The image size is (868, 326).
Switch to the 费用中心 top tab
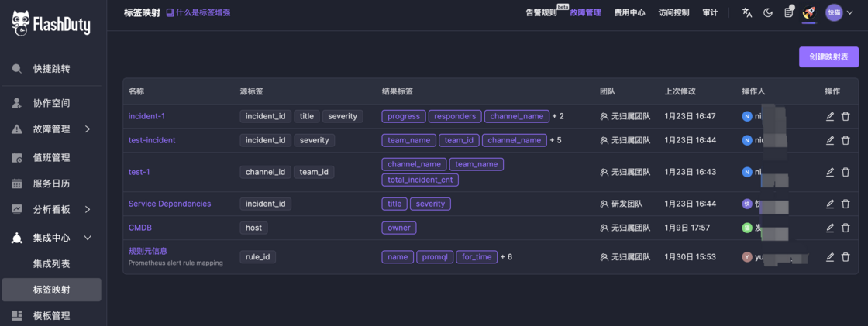(x=629, y=12)
